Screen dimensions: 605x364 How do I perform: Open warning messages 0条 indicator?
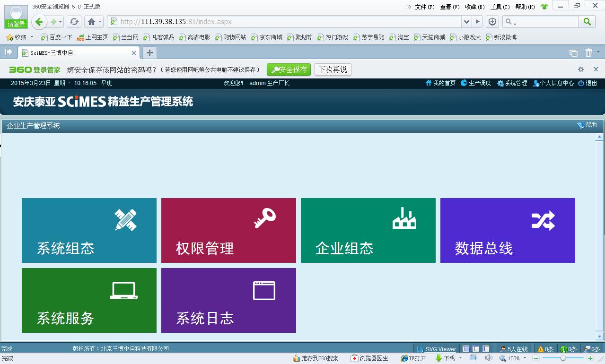545,349
